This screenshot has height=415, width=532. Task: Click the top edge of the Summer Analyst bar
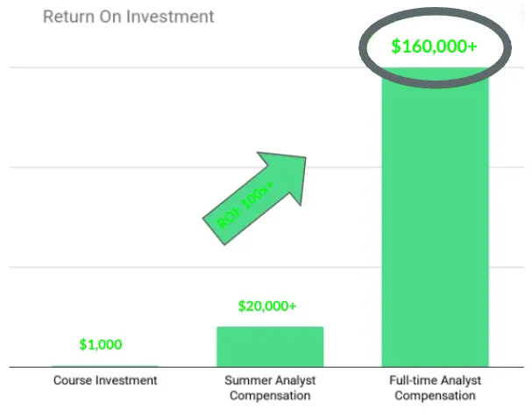(x=270, y=327)
